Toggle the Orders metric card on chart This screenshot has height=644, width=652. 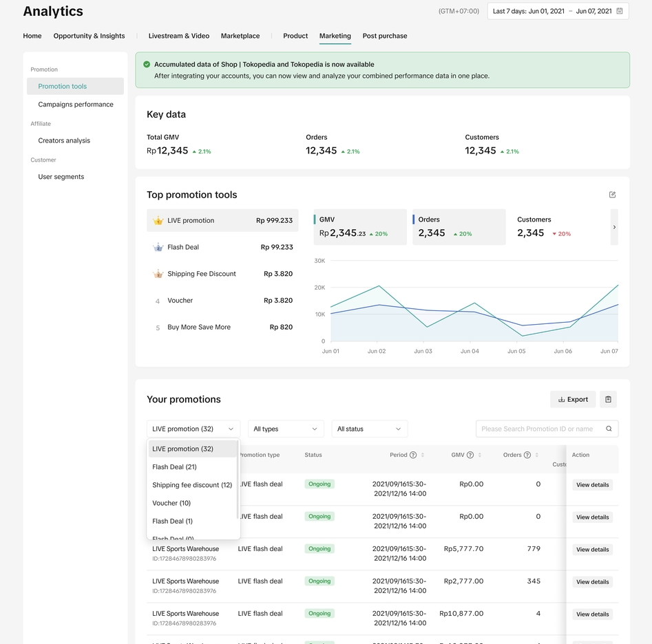[x=459, y=227]
